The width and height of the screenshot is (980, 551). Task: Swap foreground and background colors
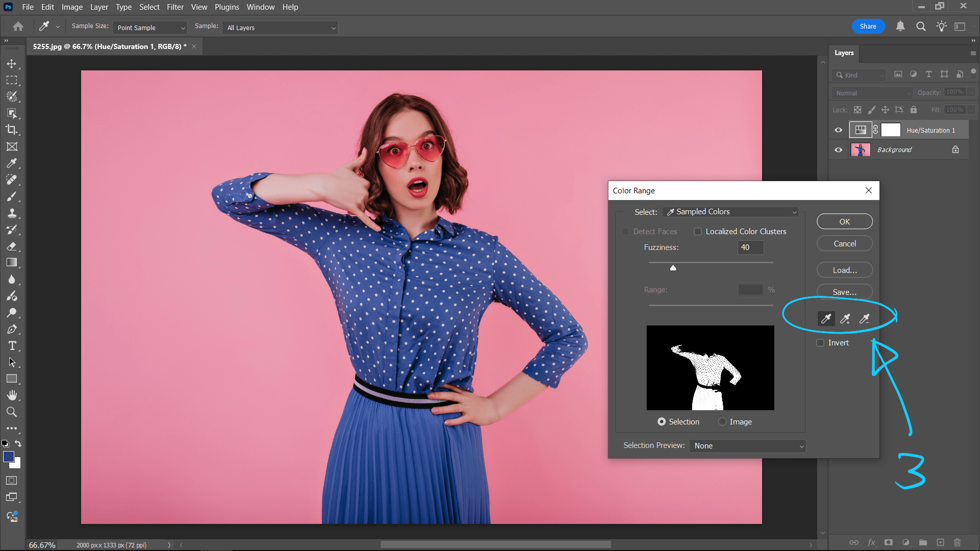click(18, 444)
